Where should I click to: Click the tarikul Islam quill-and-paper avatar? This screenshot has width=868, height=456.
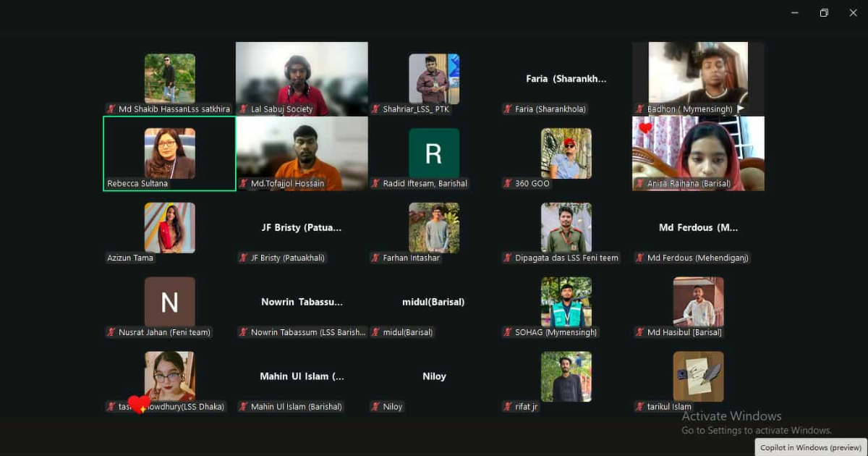click(x=697, y=376)
